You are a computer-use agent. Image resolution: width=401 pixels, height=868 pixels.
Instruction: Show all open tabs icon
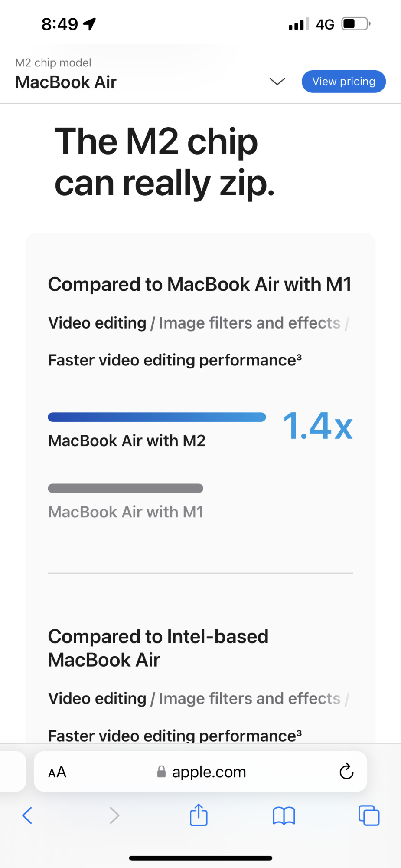(369, 815)
